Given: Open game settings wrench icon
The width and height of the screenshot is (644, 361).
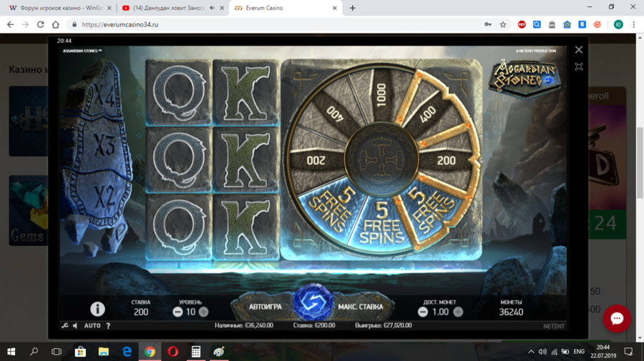Looking at the screenshot, I should click(x=64, y=326).
